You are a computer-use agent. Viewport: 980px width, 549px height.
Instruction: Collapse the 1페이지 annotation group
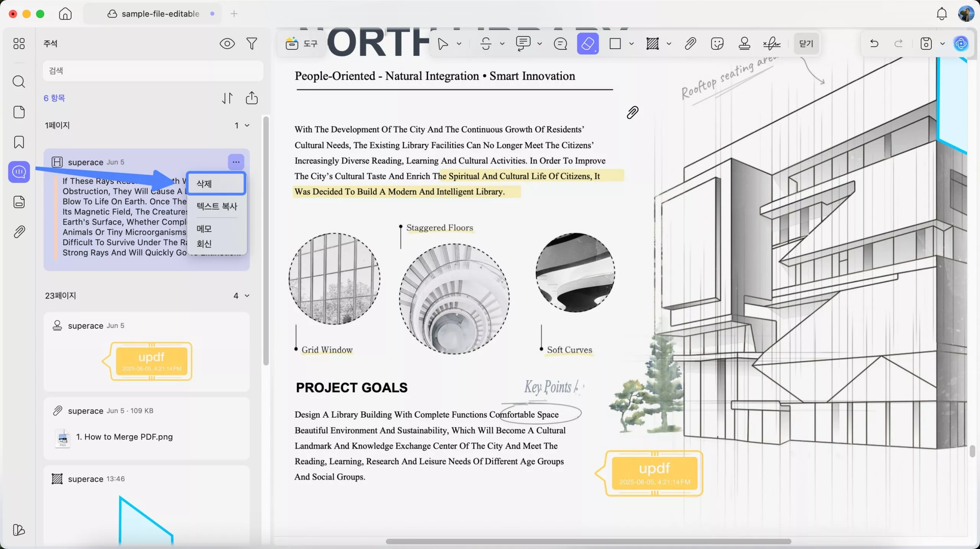[247, 125]
